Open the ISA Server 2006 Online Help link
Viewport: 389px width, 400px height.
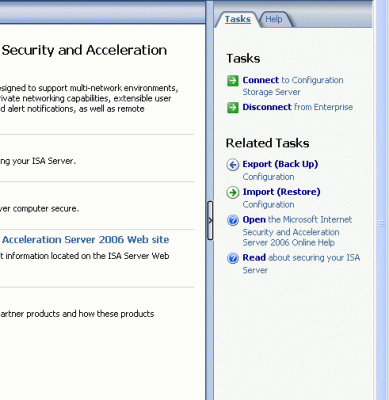point(297,231)
